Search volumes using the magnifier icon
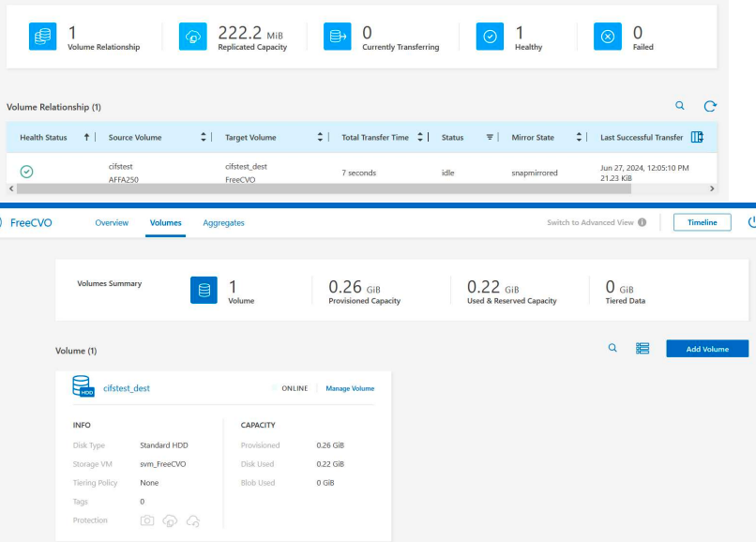Image resolution: width=756 pixels, height=542 pixels. 612,348
